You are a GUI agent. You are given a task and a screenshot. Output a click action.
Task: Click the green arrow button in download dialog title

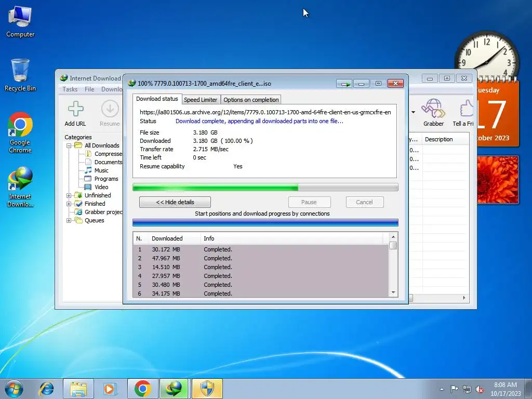coord(344,84)
